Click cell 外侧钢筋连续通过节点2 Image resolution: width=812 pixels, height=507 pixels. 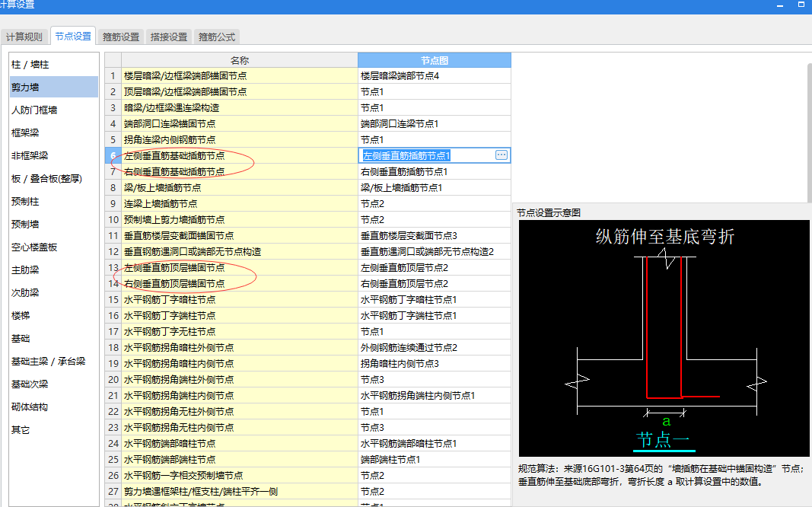point(435,347)
